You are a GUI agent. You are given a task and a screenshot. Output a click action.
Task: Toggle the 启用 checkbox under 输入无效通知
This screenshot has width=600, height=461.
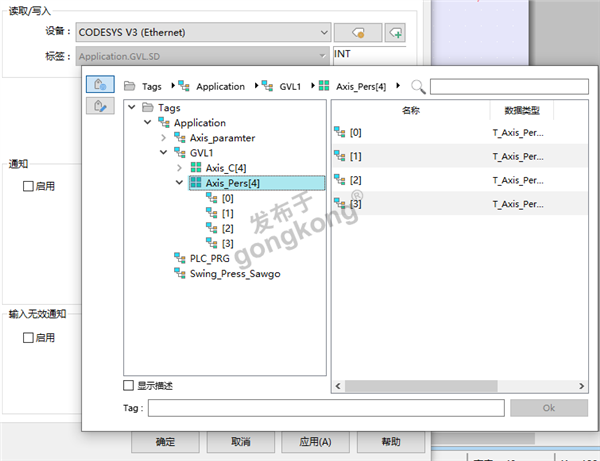coord(28,338)
